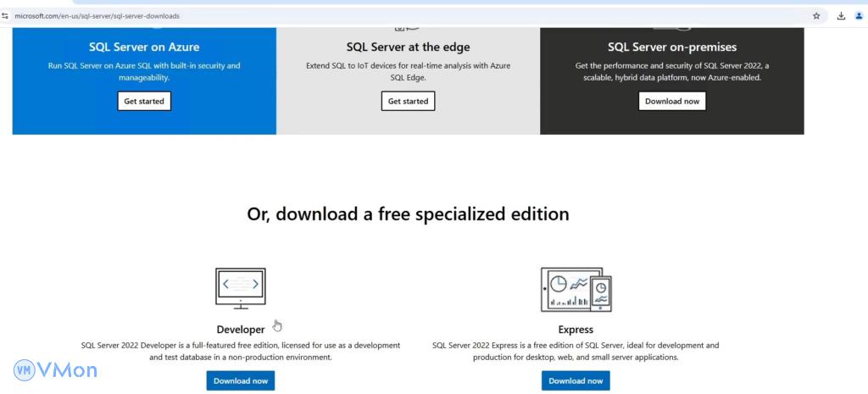Click the Developer edition title
This screenshot has height=394, width=868.
(241, 330)
